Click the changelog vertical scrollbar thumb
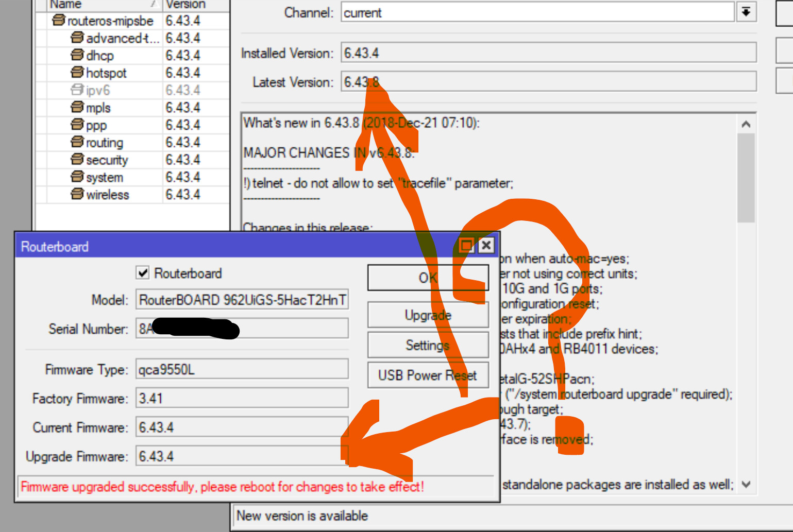Screen dimensions: 793x532 [746, 178]
